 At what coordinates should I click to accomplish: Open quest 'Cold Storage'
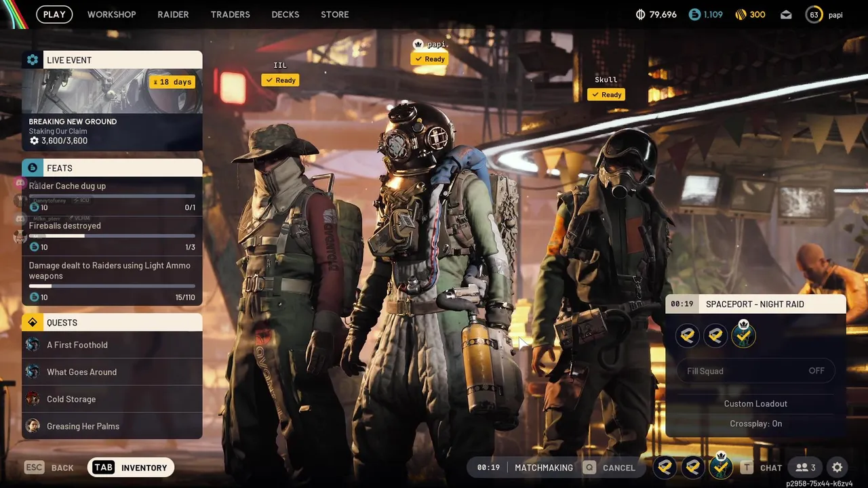click(112, 399)
